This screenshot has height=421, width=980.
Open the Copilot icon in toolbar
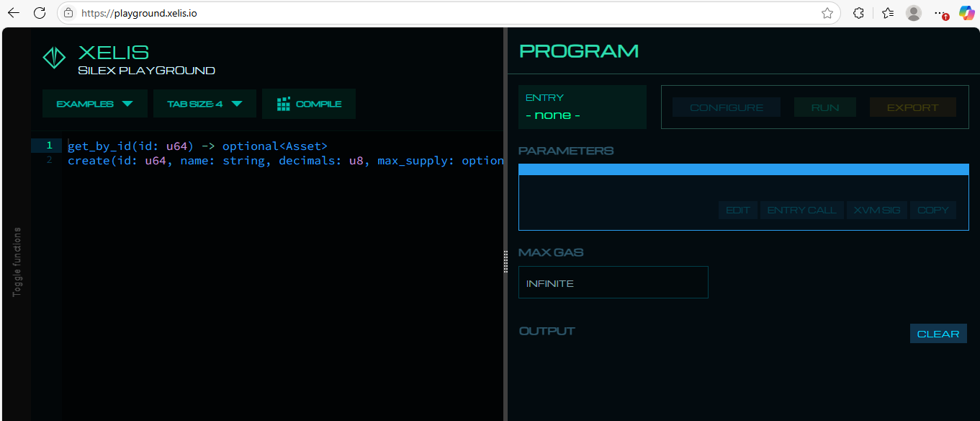(x=966, y=13)
